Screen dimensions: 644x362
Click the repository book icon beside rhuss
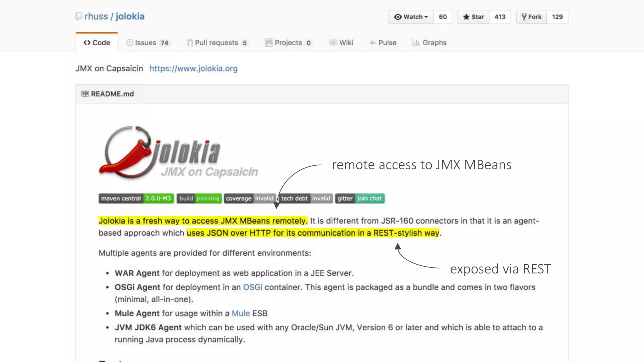pos(79,16)
